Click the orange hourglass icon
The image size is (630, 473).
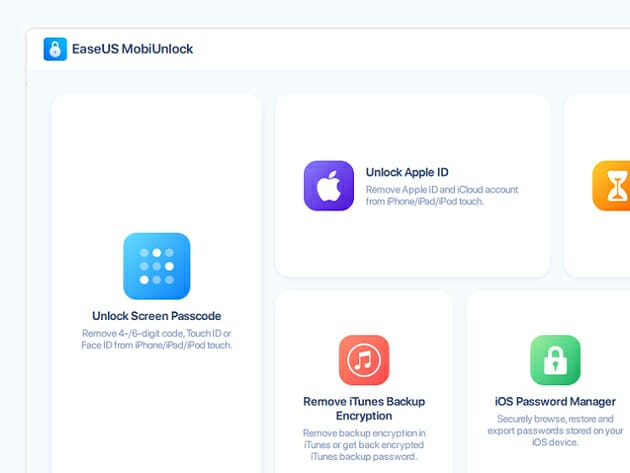pyautogui.click(x=610, y=186)
